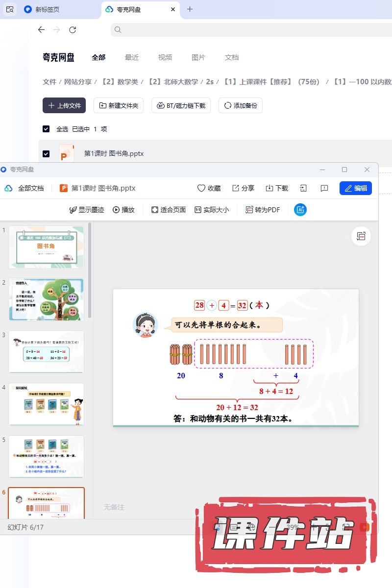
Task: Open the blue AI assistant icon
Action: coord(300,210)
